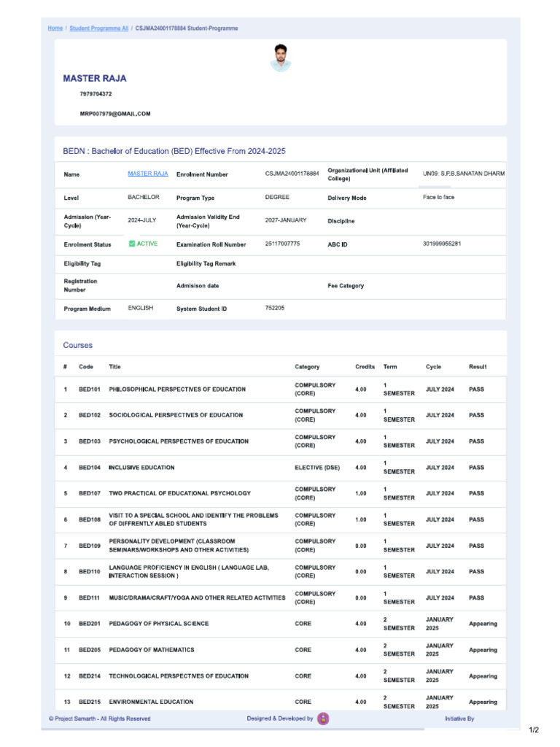Image resolution: width=560 pixels, height=747 pixels.
Task: Select level value BACHELOR
Action: (x=144, y=197)
